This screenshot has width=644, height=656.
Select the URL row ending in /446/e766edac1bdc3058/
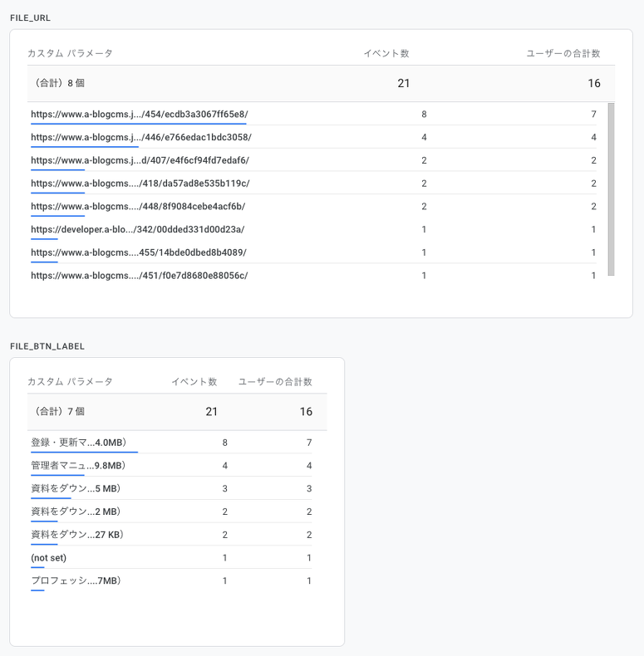[x=141, y=137]
